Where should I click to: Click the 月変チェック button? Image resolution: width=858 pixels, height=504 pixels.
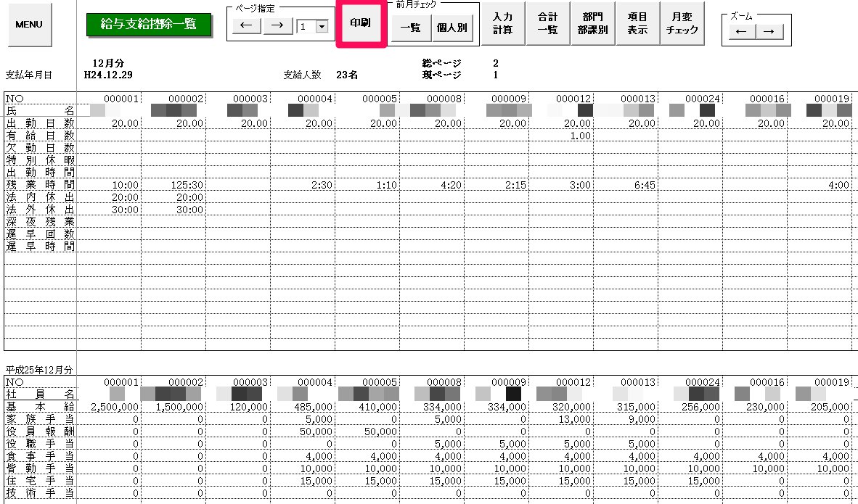682,23
